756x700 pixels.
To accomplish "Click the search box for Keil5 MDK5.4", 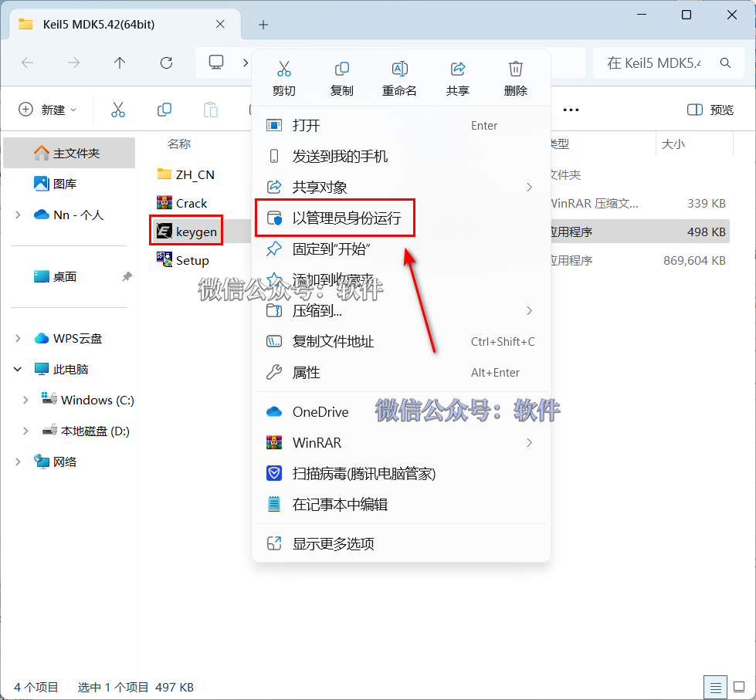I will [x=667, y=63].
